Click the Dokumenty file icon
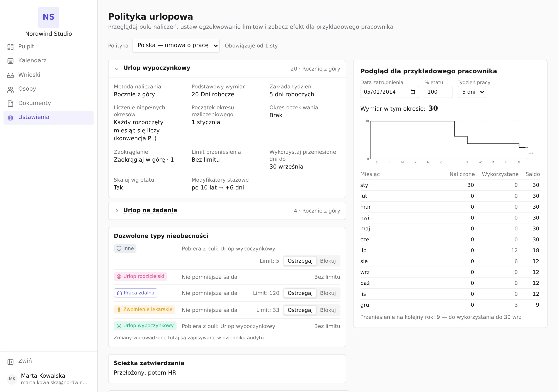 coord(10,103)
